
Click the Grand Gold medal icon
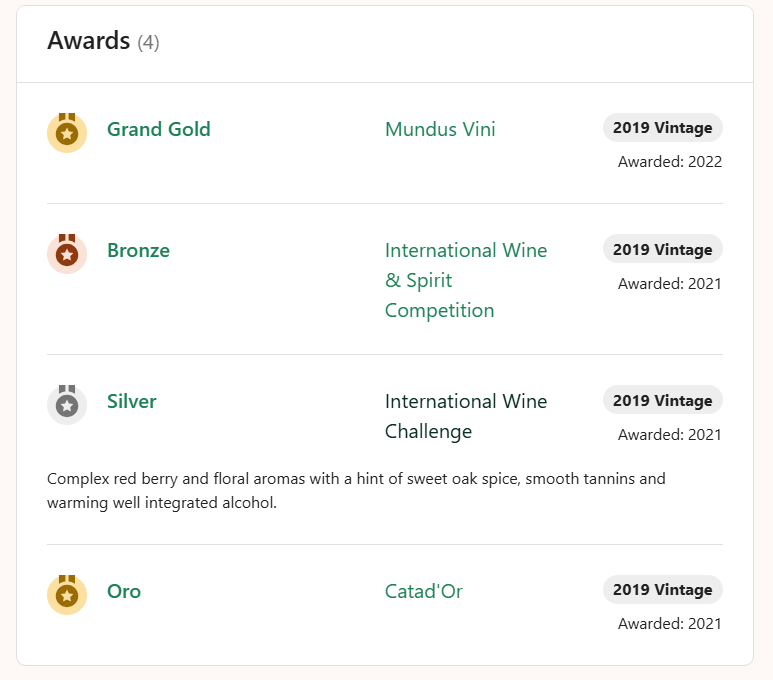[67, 132]
